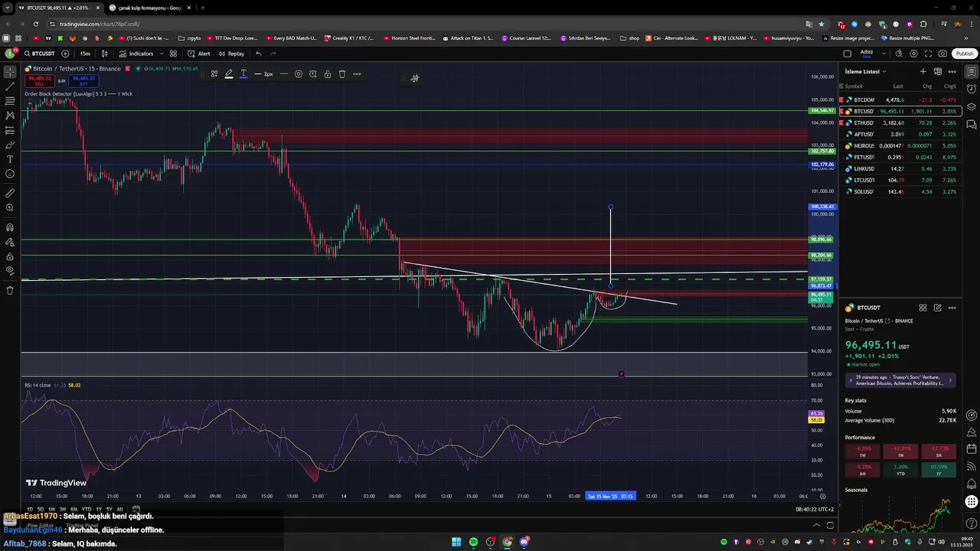The width and height of the screenshot is (980, 551).
Task: Open the layout templates grid icon
Action: click(173, 54)
